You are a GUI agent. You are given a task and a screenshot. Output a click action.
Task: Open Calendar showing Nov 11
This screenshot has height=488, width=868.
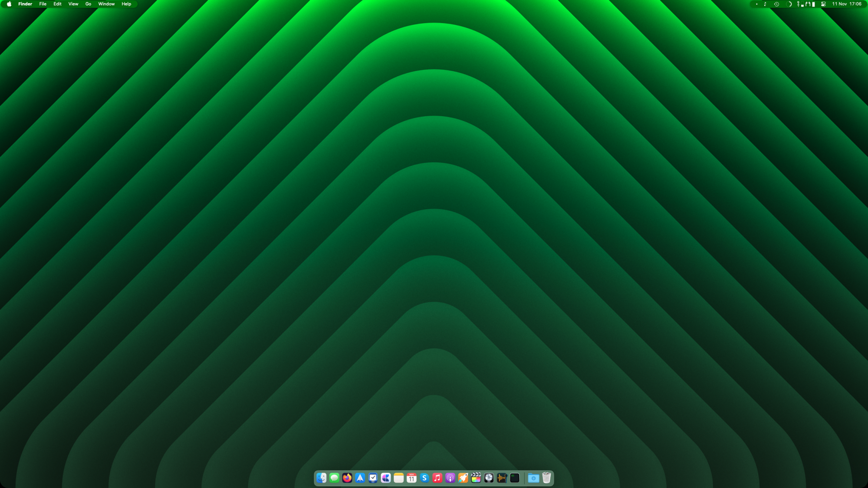click(x=411, y=478)
